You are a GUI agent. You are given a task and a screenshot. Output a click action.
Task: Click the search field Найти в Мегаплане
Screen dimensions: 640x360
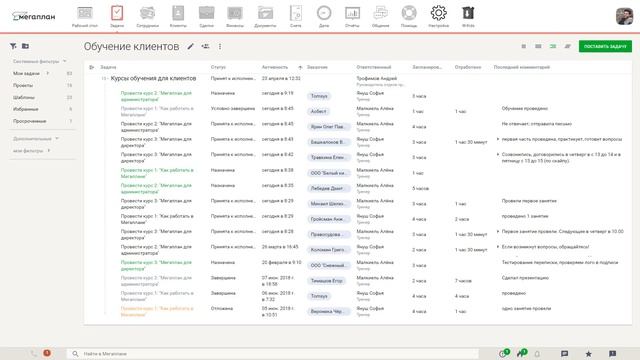pos(272,354)
